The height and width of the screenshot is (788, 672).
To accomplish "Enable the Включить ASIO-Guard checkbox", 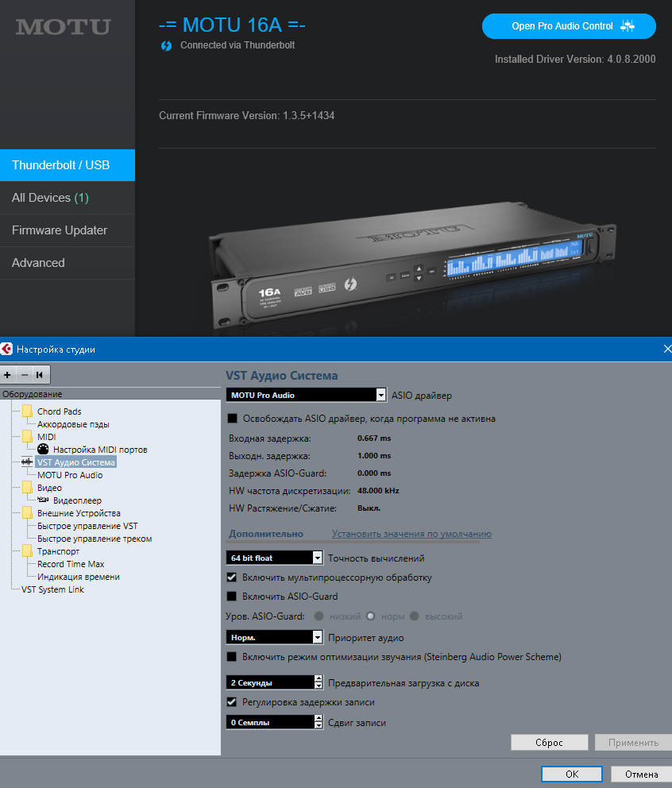I will pyautogui.click(x=232, y=596).
